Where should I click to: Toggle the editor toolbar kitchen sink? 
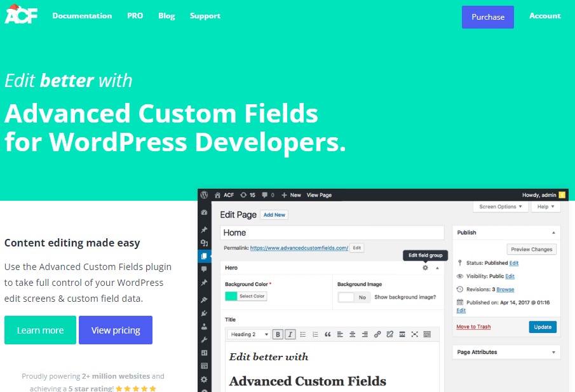tap(427, 334)
